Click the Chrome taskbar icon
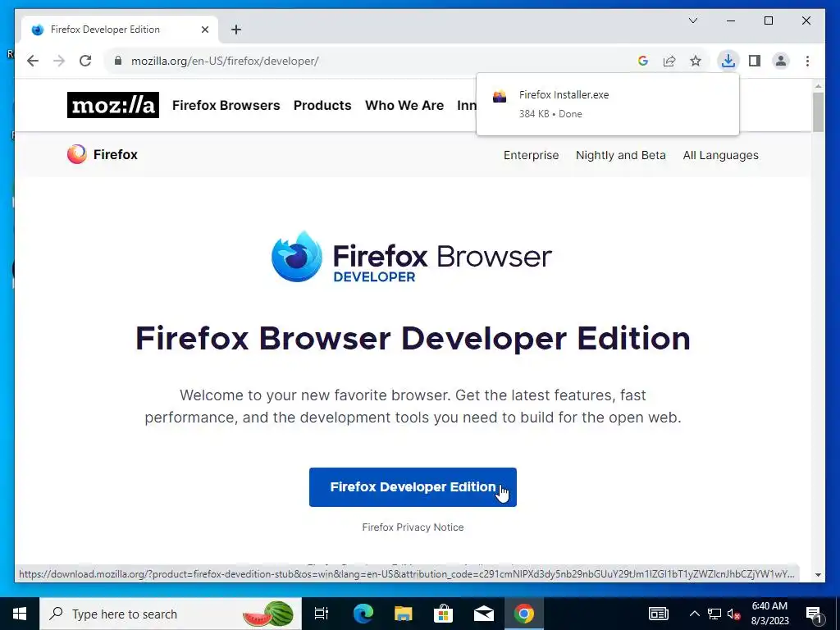The height and width of the screenshot is (630, 840). point(524,614)
